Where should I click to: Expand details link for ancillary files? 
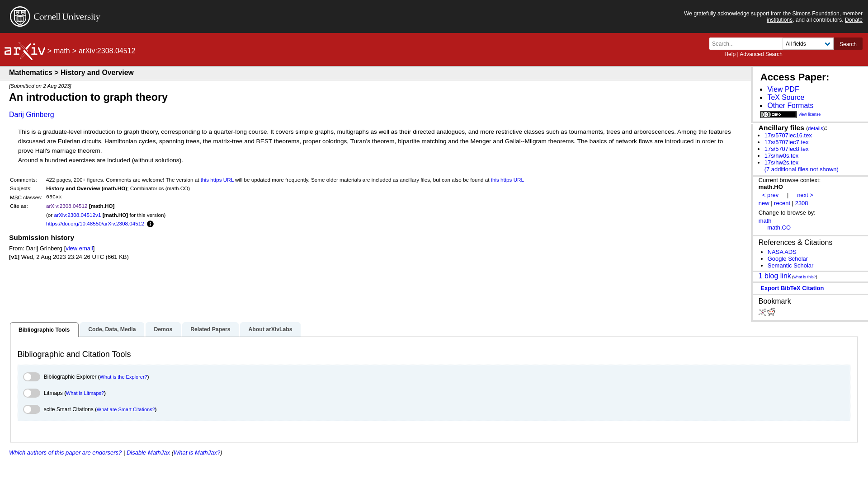tap(815, 128)
